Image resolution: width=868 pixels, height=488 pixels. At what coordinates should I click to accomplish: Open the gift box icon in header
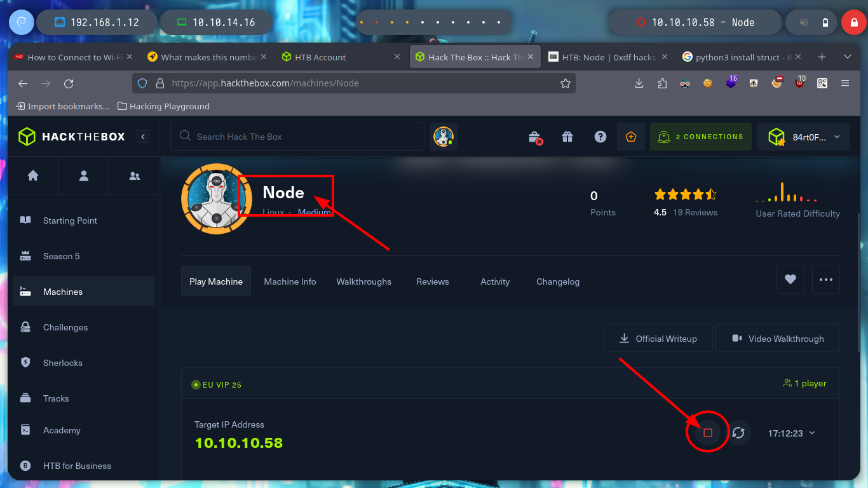tap(567, 137)
